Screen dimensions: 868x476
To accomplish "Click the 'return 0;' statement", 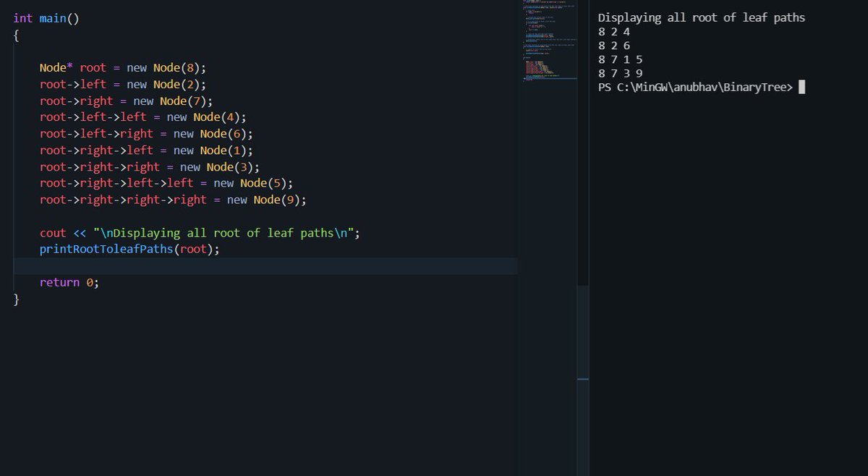I will tap(69, 283).
